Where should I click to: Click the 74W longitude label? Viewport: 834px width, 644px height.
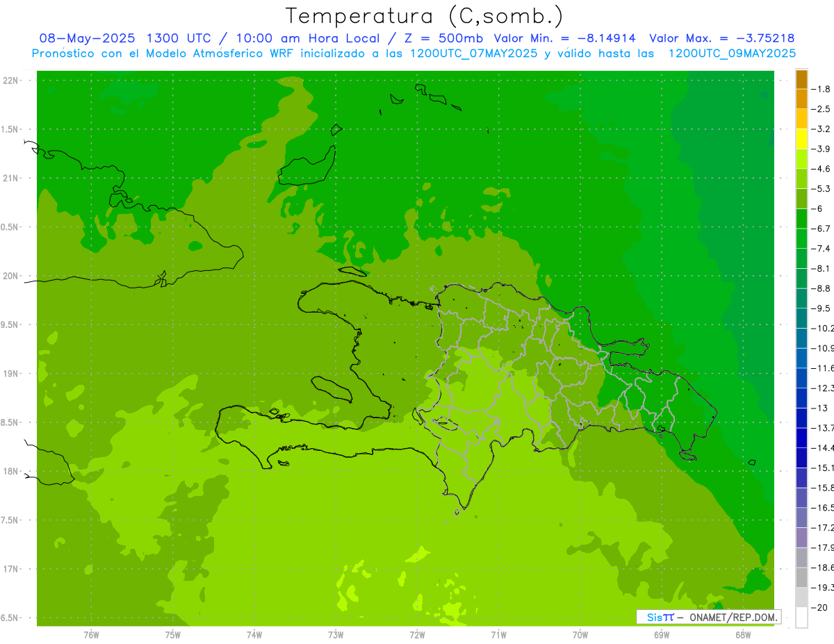pos(254,635)
